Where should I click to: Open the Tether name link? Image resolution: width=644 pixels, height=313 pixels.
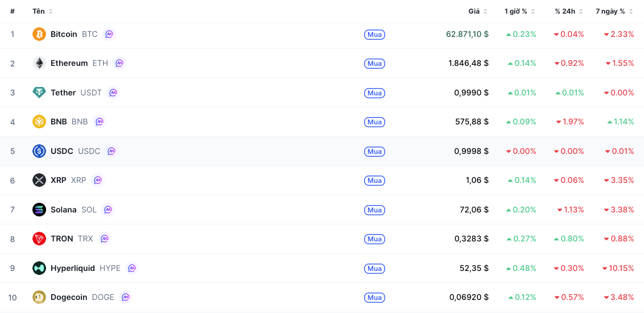tap(63, 93)
